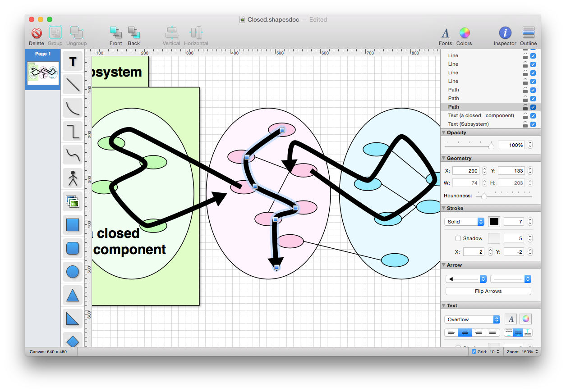Collapse the Geometry section disclosure triangle
Image resolution: width=566 pixels, height=392 pixels.
pyautogui.click(x=443, y=158)
